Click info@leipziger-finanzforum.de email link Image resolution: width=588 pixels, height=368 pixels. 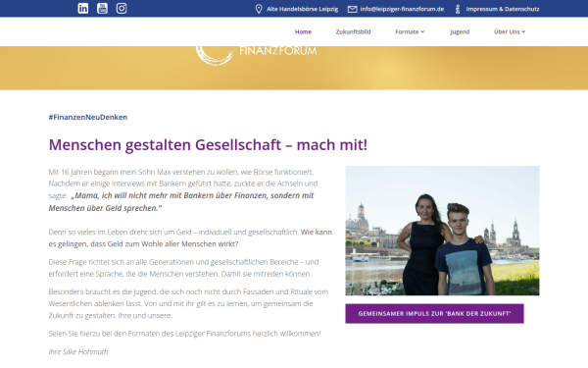[x=402, y=9]
